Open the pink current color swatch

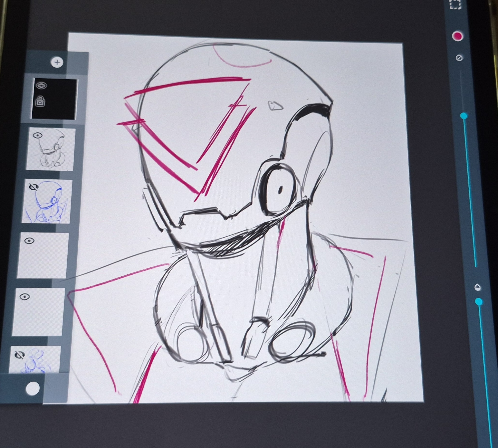click(x=457, y=36)
